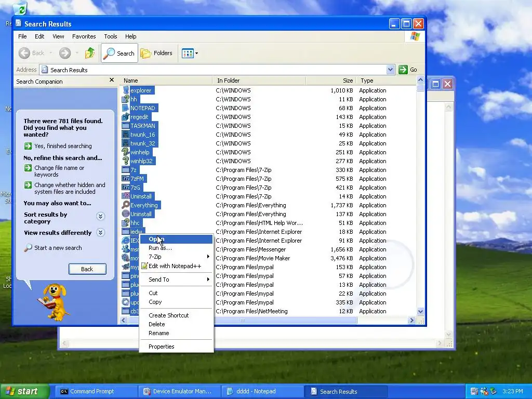
Task: Click Yes, finished searching link
Action: pyautogui.click(x=63, y=146)
